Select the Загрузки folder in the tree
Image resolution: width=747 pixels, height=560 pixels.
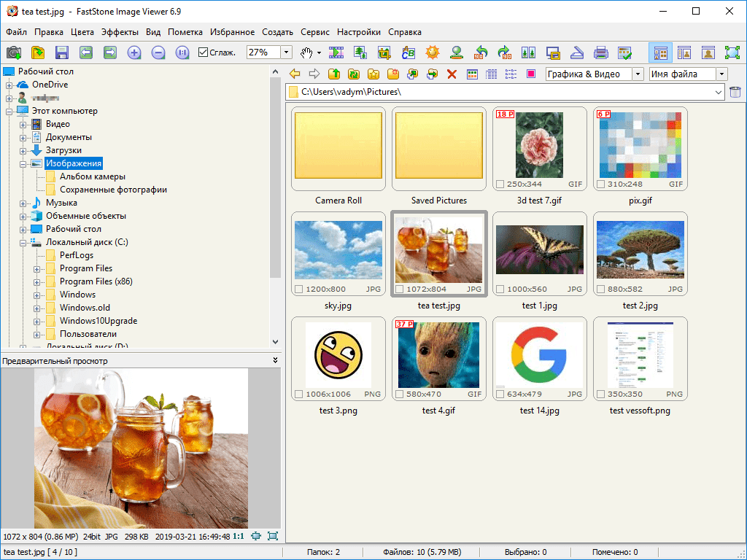coord(64,150)
